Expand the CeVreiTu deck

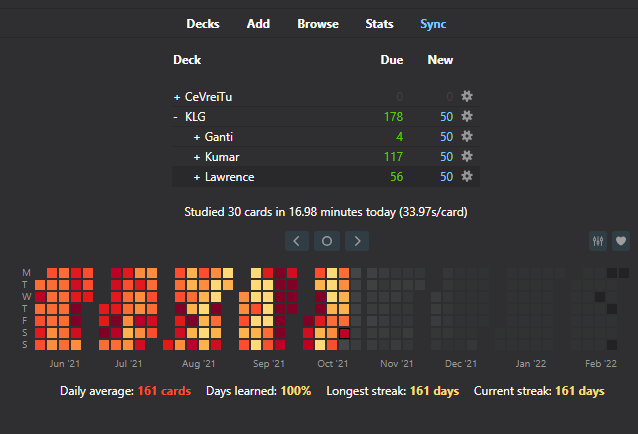click(x=177, y=97)
